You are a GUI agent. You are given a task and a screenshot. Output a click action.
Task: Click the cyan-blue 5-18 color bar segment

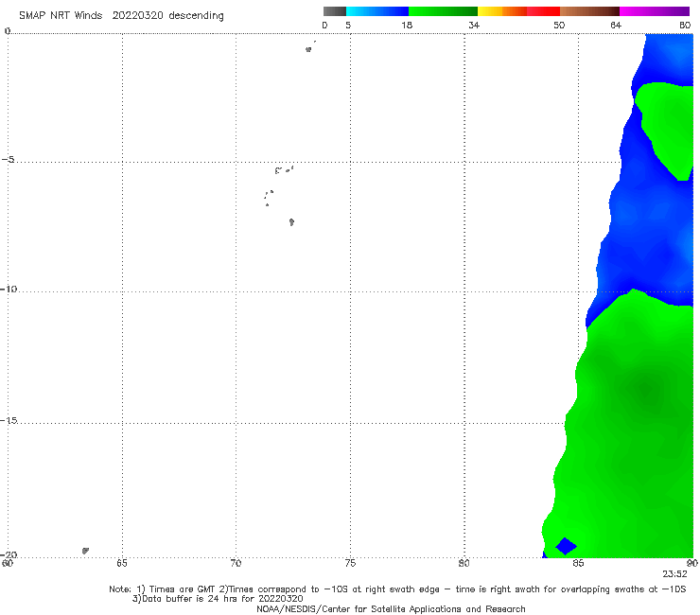377,11
